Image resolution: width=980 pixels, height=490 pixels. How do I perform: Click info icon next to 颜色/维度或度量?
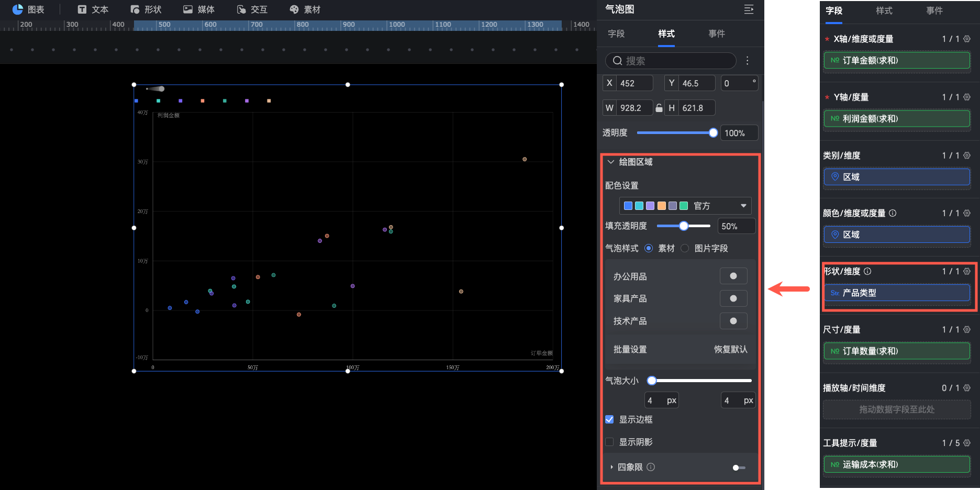(893, 213)
